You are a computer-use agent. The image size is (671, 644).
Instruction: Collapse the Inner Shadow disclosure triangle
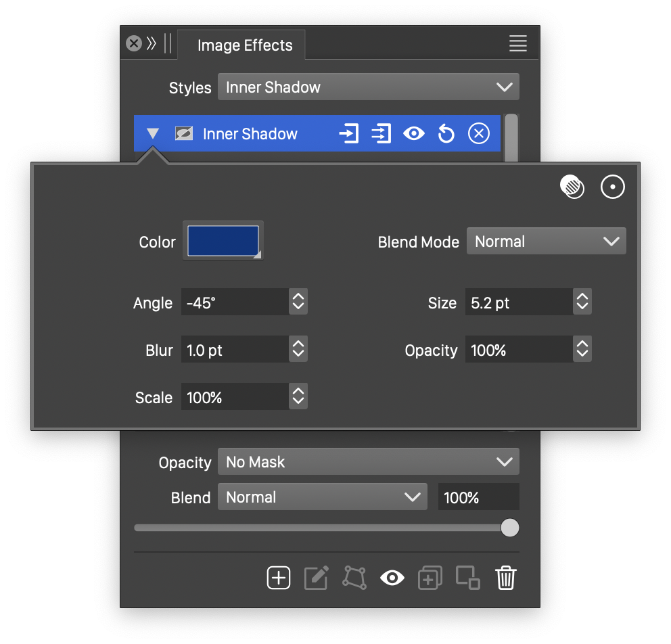coord(153,134)
